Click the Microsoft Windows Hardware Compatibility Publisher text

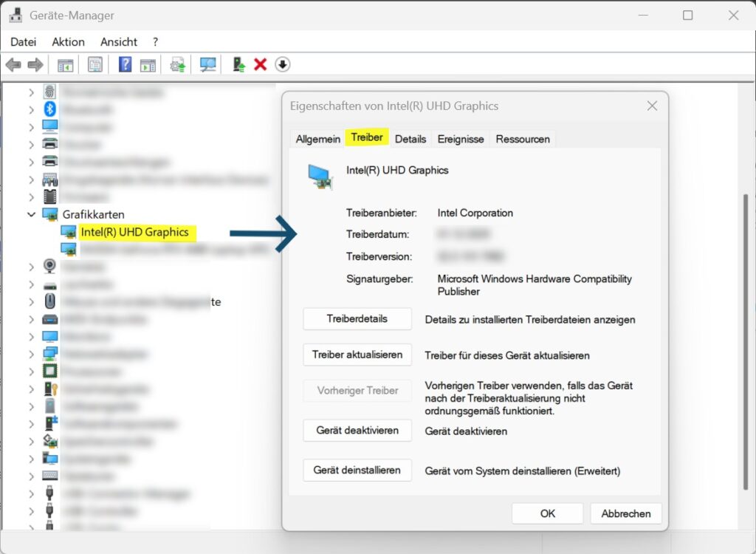coord(535,285)
